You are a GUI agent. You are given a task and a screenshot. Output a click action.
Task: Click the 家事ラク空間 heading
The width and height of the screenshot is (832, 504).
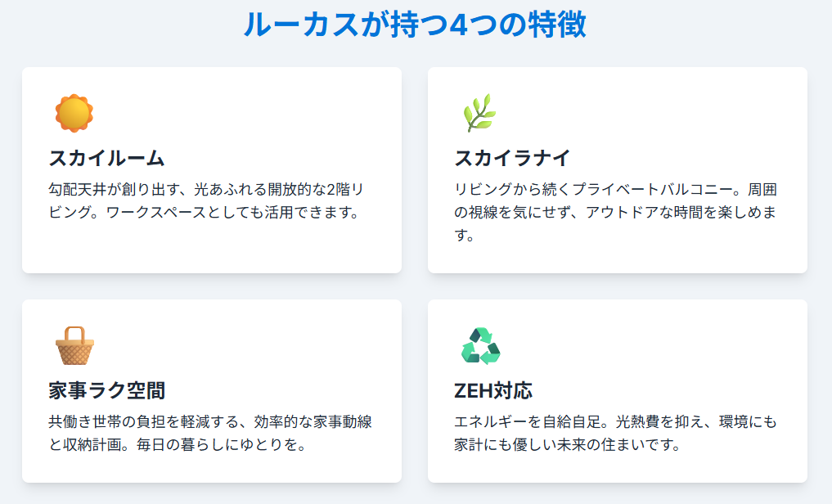tap(107, 390)
